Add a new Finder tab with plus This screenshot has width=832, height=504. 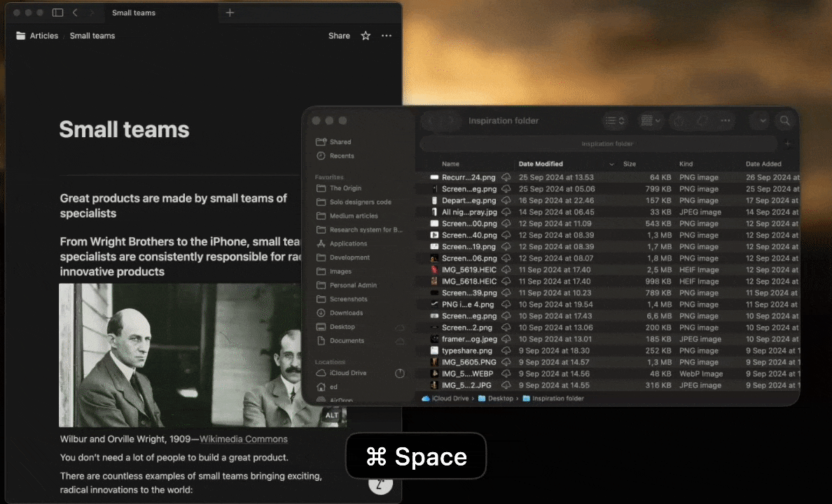pyautogui.click(x=787, y=143)
